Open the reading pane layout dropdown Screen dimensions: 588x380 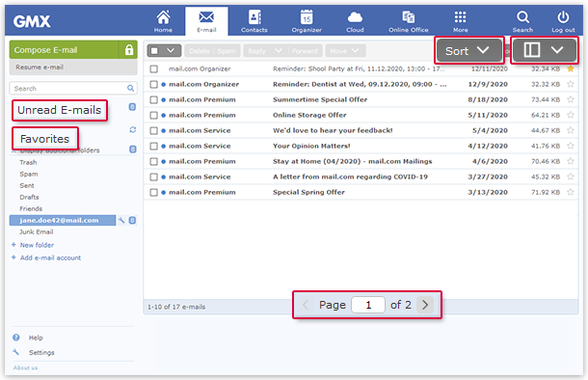pos(544,50)
